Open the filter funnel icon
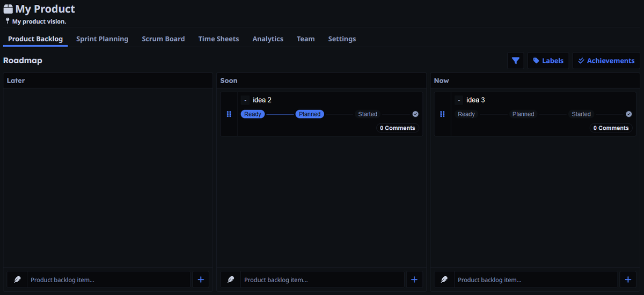 (516, 61)
